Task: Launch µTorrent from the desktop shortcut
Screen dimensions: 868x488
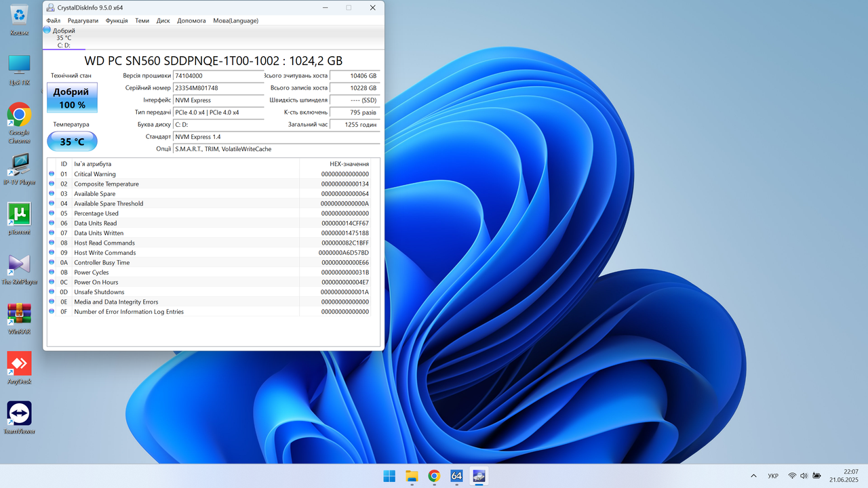Action: coord(19,219)
